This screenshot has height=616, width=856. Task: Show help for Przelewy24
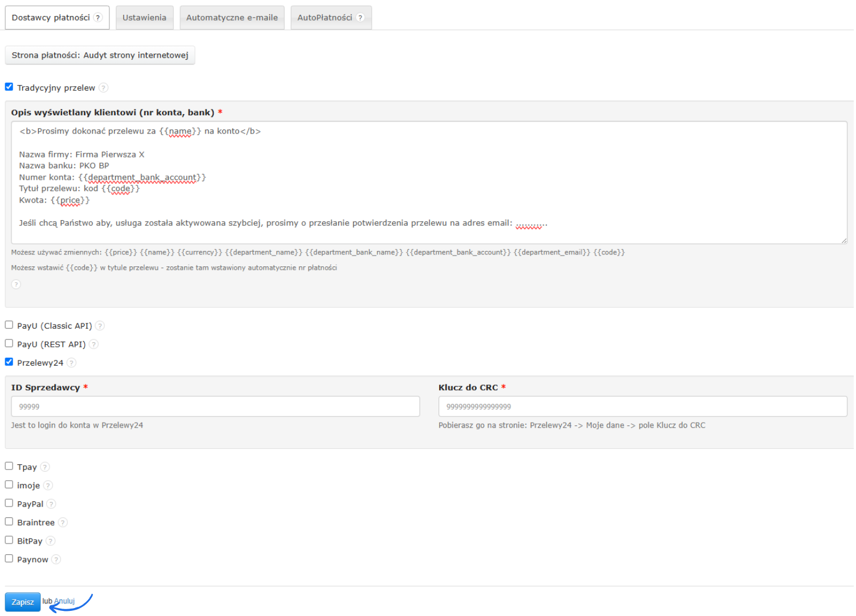point(71,363)
